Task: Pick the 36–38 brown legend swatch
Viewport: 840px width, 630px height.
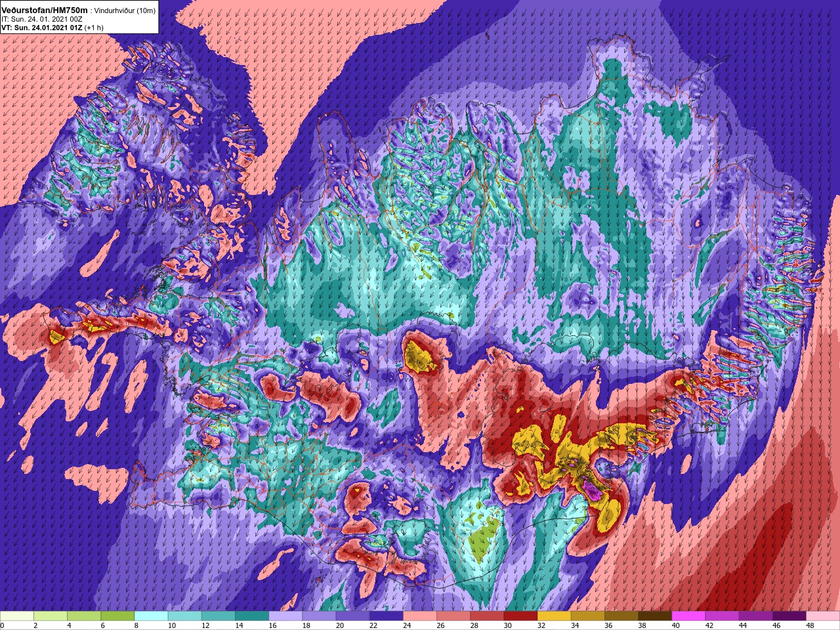Action: [x=622, y=616]
